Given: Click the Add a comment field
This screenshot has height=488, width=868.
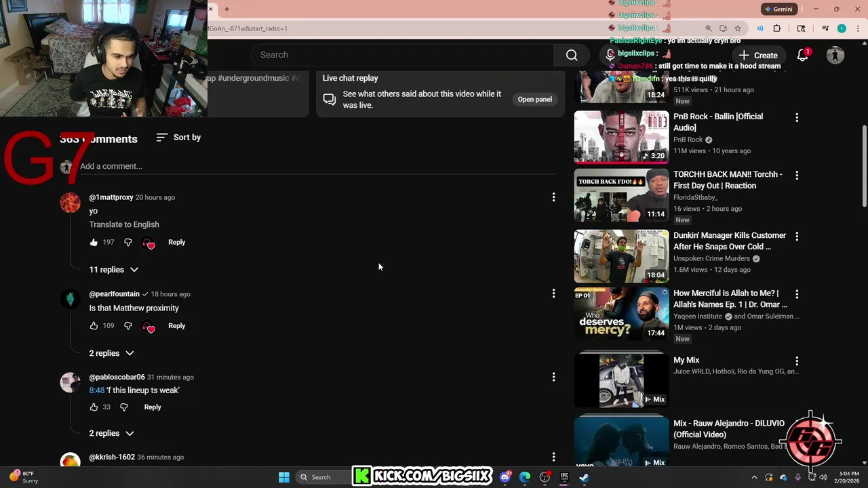Looking at the screenshot, I should pos(317,166).
